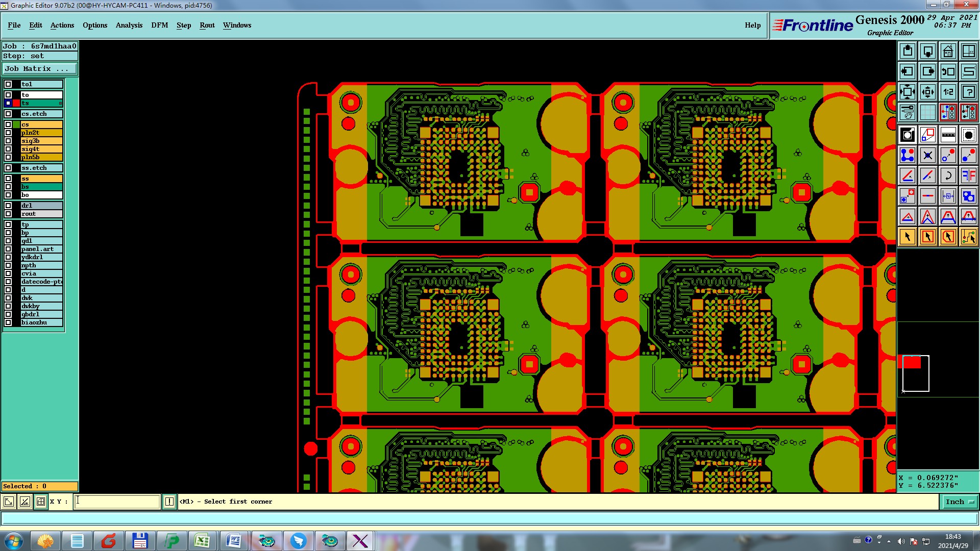Viewport: 980px width, 551px height.
Task: Select the net select tool icon
Action: pos(969,237)
